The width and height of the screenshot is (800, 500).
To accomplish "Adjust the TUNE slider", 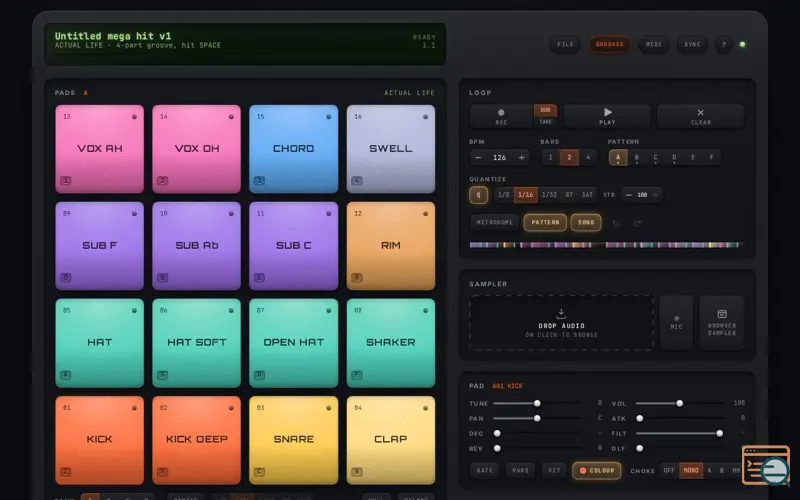I will point(537,404).
